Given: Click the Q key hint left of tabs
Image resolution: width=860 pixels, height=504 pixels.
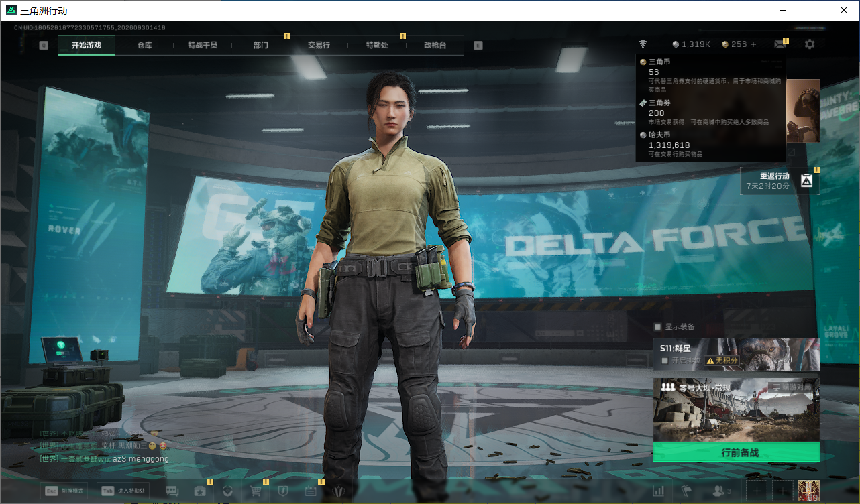Looking at the screenshot, I should 44,45.
